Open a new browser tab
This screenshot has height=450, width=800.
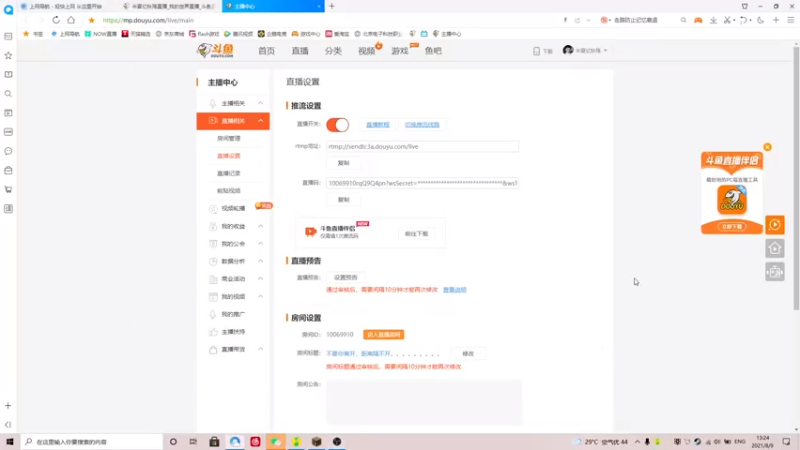point(332,6)
